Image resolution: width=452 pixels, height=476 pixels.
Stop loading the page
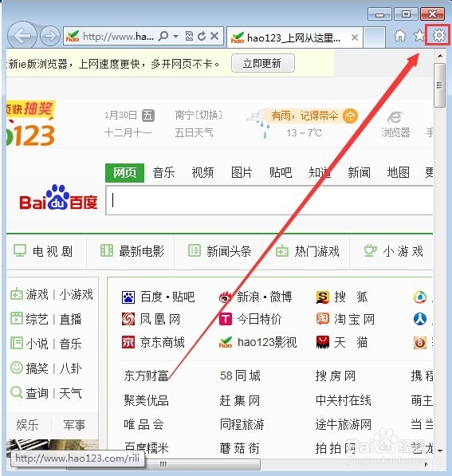214,36
